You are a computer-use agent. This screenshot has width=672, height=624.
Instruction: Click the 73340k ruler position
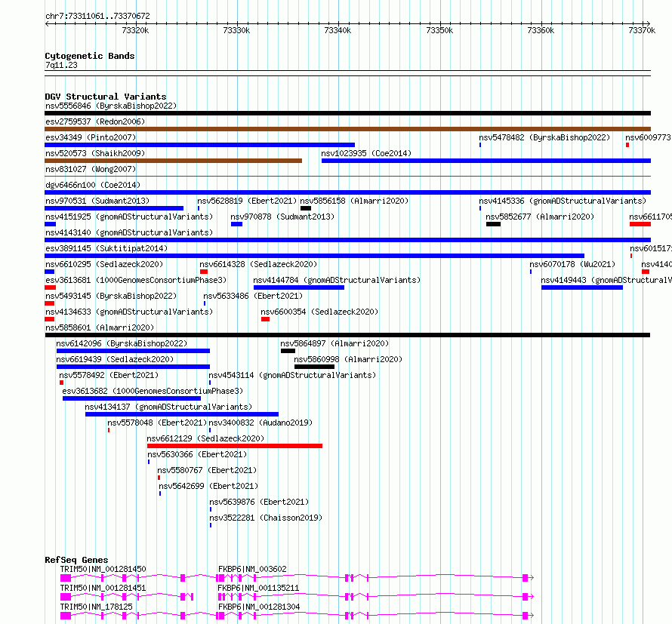point(338,30)
